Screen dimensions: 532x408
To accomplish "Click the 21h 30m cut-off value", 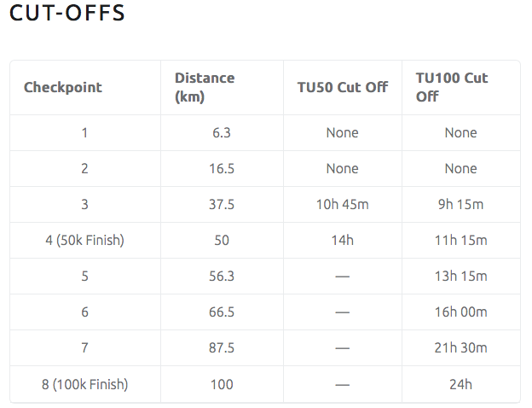I will tap(460, 348).
